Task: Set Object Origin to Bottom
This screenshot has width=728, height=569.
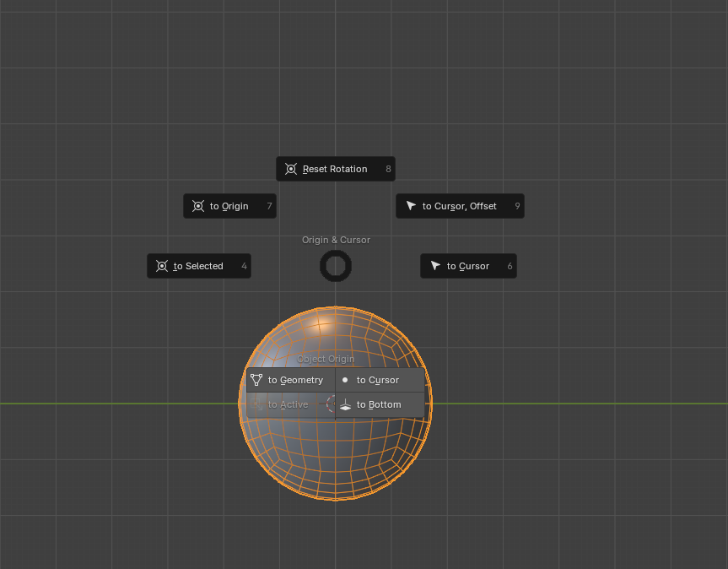Action: click(x=380, y=404)
